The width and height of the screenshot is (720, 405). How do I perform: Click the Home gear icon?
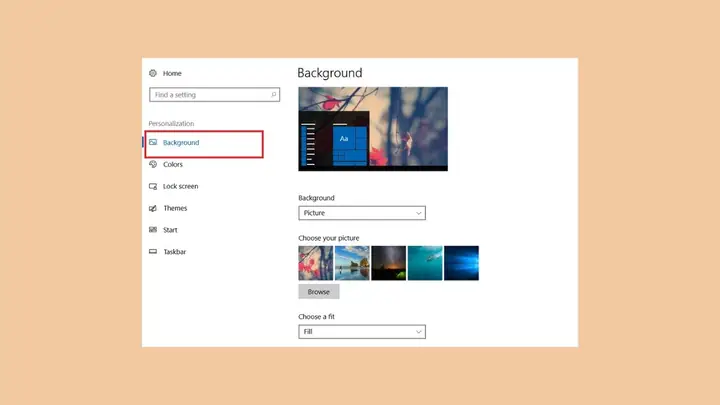[x=153, y=73]
